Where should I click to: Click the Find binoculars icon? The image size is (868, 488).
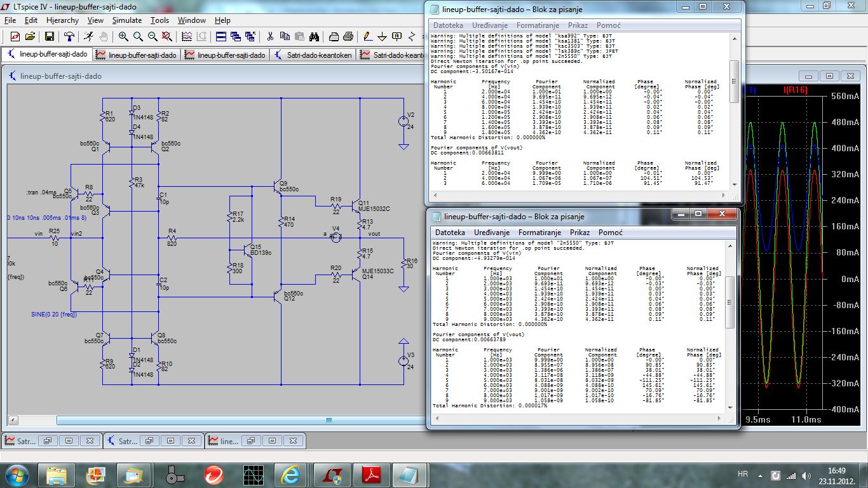[x=314, y=36]
